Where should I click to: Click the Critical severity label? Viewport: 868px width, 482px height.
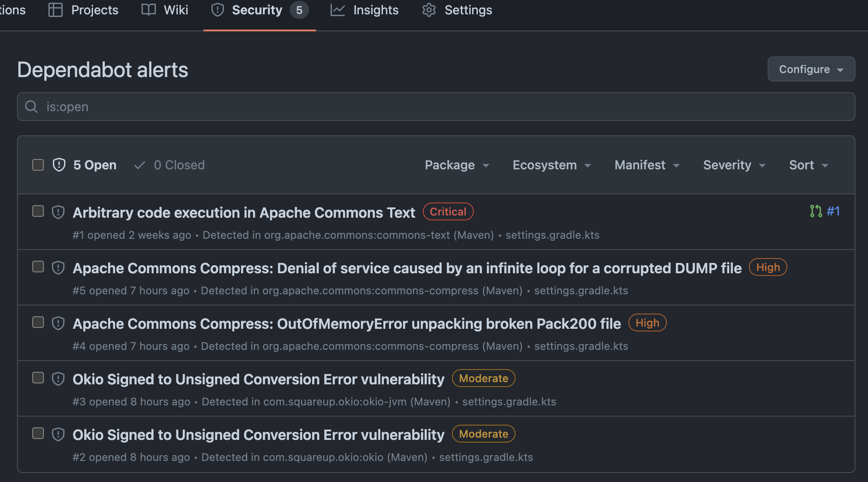(448, 211)
